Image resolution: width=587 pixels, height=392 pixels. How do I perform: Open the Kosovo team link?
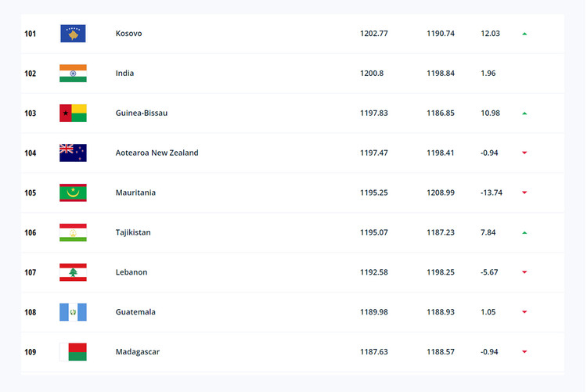pos(129,34)
